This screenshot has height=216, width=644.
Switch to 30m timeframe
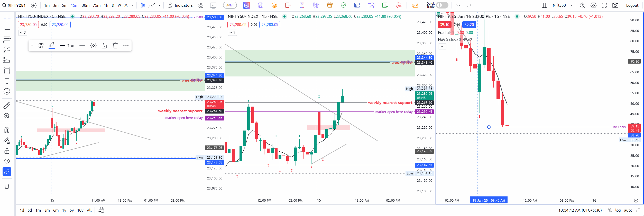86,5
